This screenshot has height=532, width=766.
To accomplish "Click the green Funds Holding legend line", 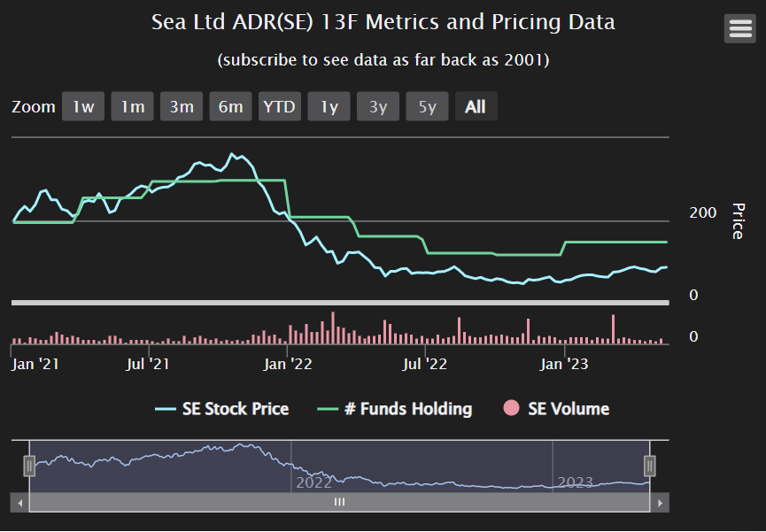I will point(329,409).
